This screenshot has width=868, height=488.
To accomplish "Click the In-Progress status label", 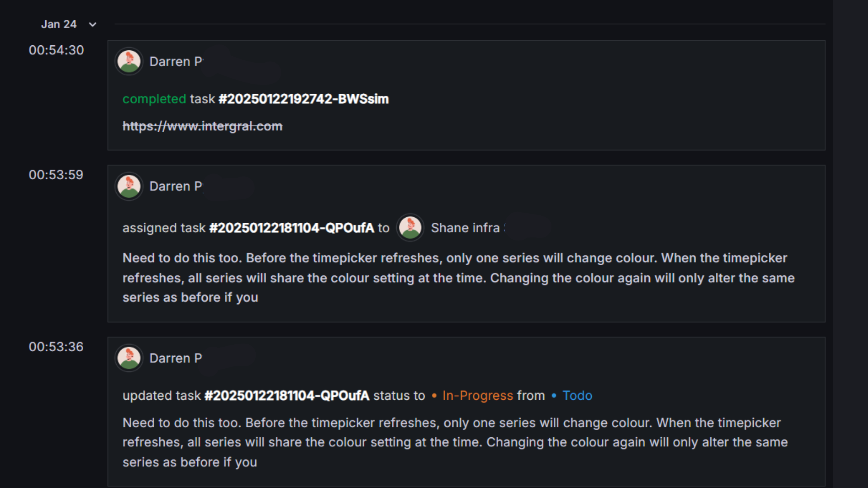I will click(x=477, y=395).
